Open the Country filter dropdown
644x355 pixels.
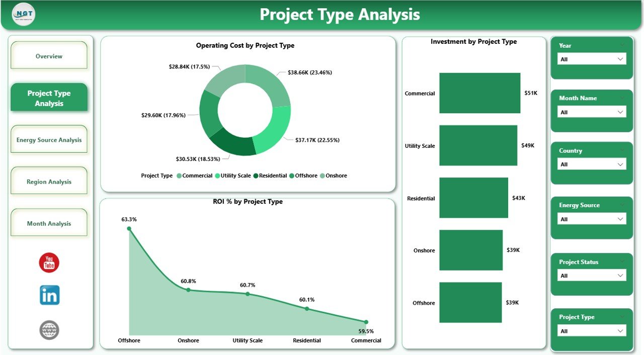pos(621,164)
